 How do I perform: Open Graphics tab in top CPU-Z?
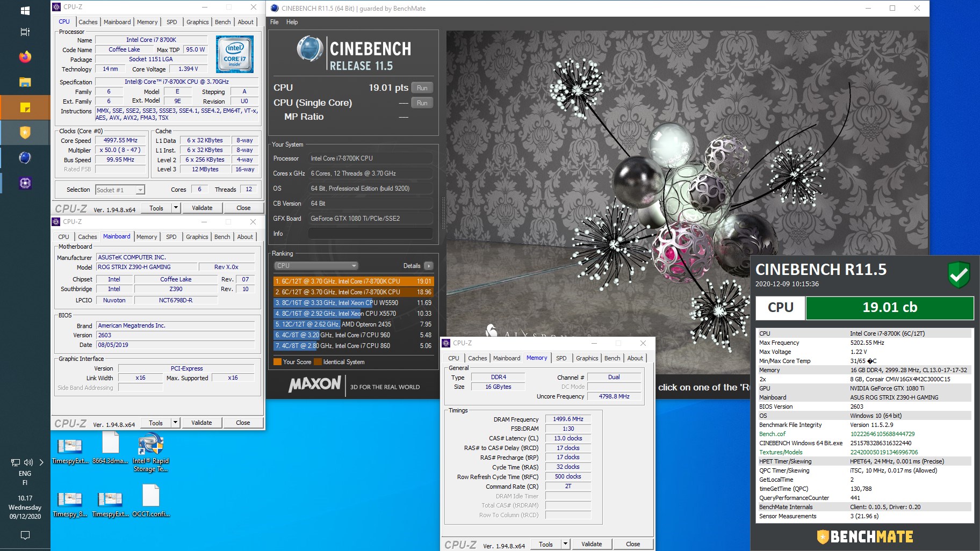[198, 22]
